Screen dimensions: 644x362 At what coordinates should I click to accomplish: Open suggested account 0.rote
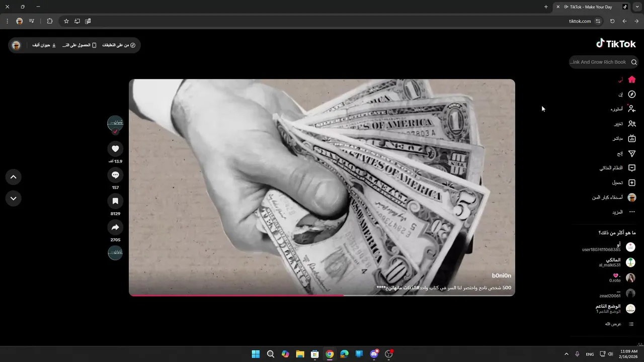click(622, 278)
